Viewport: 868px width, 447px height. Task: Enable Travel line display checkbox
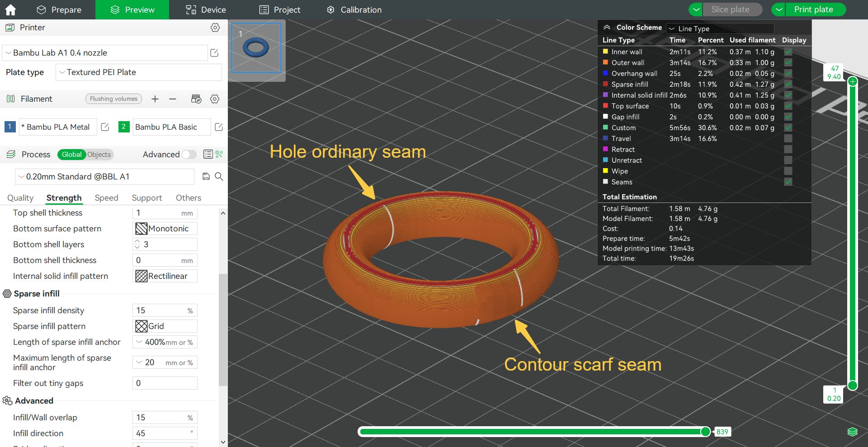(x=788, y=139)
